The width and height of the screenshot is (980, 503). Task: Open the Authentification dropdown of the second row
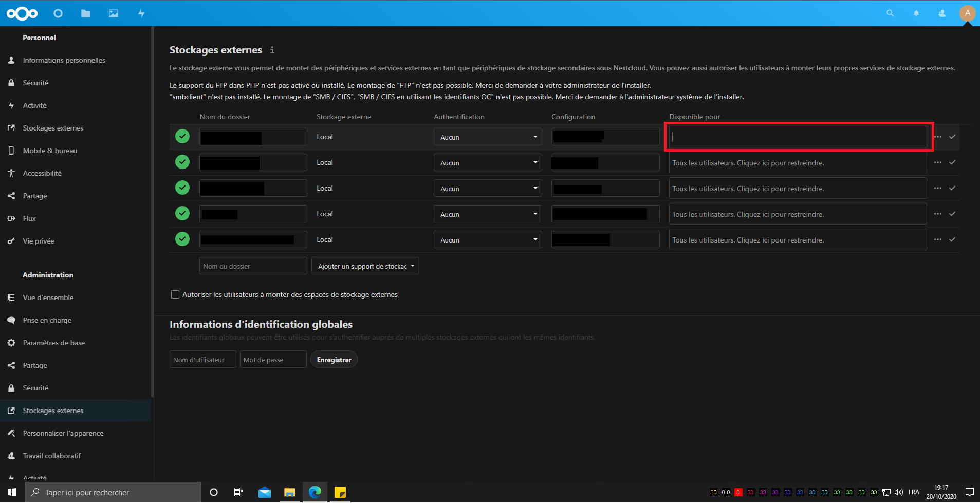[x=488, y=163]
